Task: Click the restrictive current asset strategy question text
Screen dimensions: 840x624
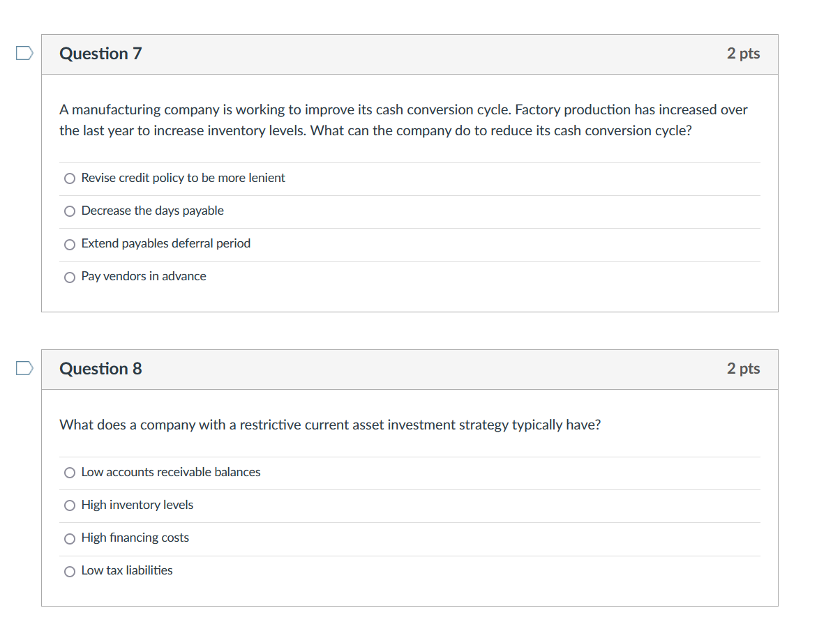Action: click(x=330, y=425)
